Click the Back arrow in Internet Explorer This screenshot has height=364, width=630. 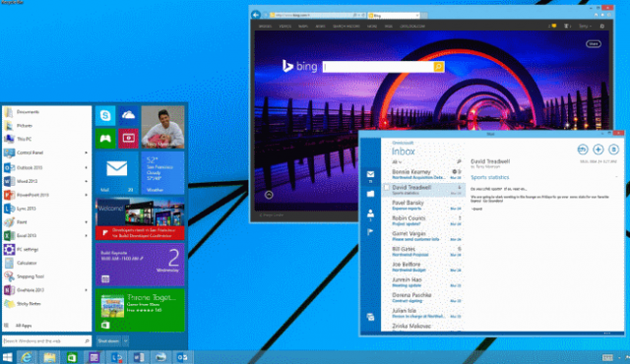256,15
